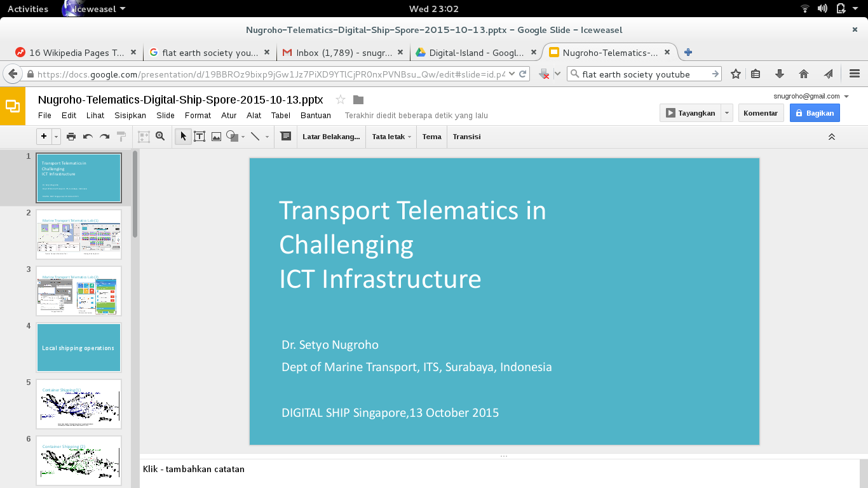Click the Komentar button
This screenshot has width=868, height=488.
point(761,113)
